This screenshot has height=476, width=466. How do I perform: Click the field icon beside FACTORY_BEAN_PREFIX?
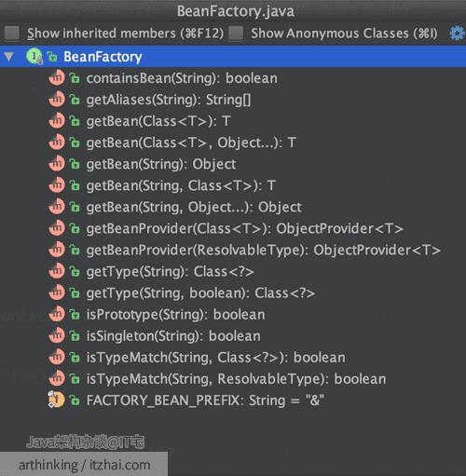[56, 400]
